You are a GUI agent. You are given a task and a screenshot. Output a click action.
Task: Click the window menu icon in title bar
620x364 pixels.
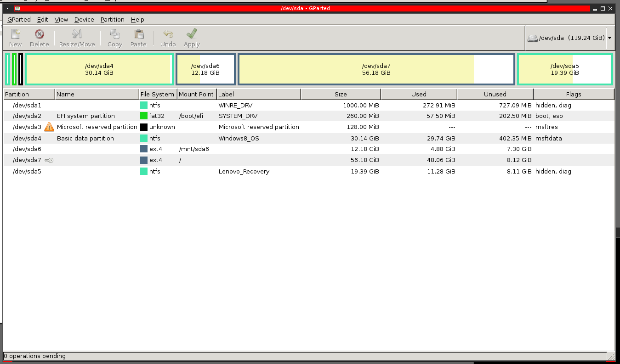coord(8,8)
